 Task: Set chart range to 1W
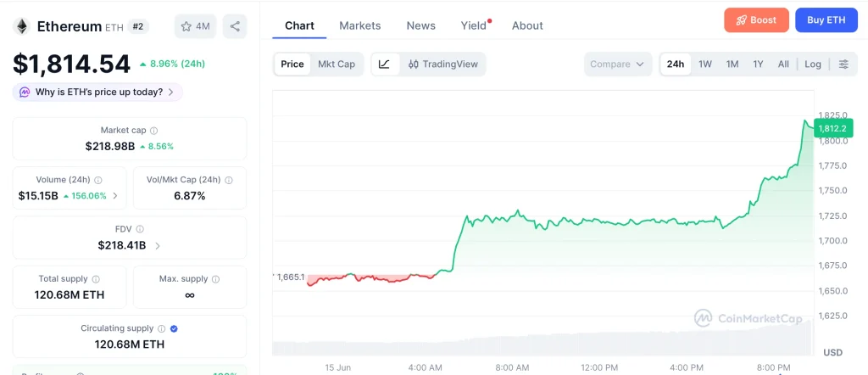click(x=705, y=64)
